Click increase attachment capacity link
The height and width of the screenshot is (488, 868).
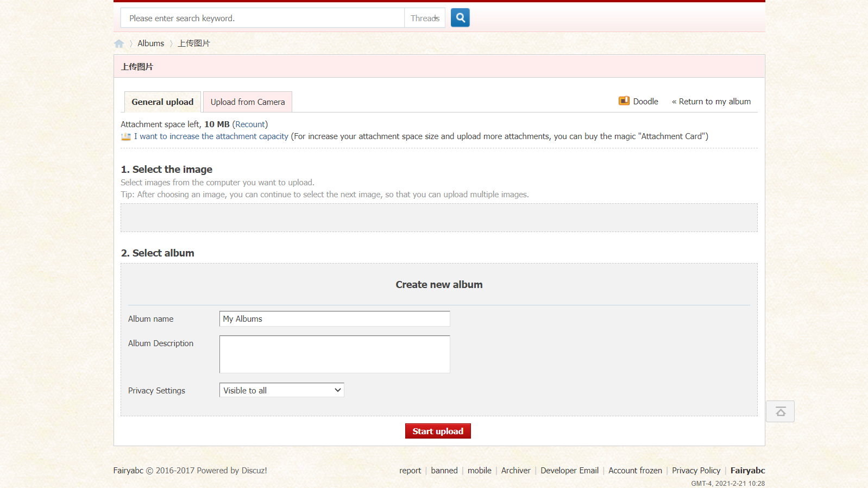click(211, 136)
